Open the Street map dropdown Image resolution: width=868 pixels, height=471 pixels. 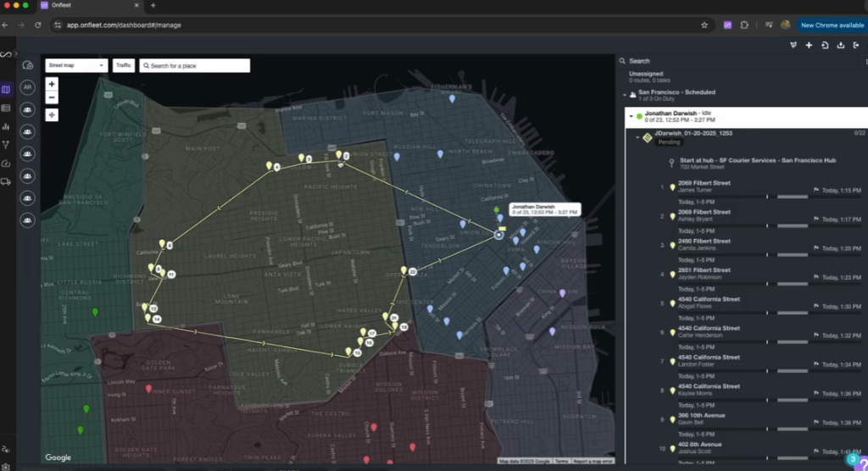click(x=76, y=65)
